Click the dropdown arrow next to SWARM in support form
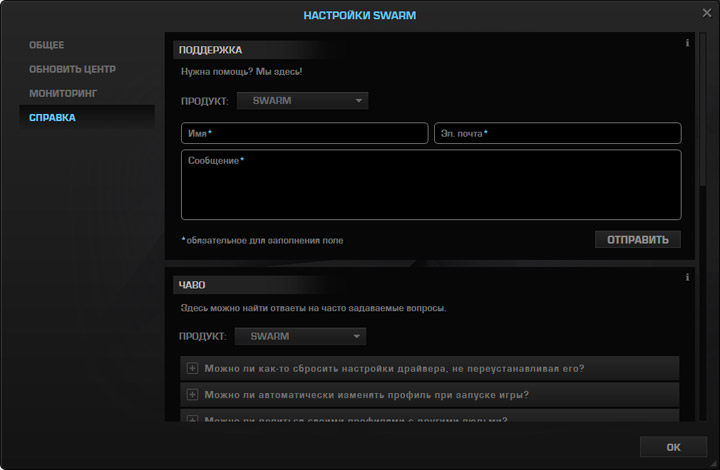The width and height of the screenshot is (720, 470). (x=359, y=101)
